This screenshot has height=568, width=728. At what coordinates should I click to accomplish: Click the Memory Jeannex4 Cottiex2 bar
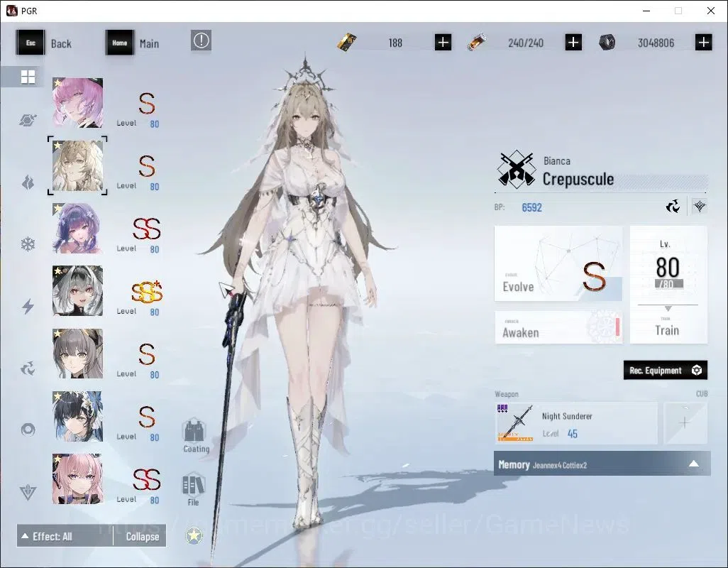coord(602,464)
